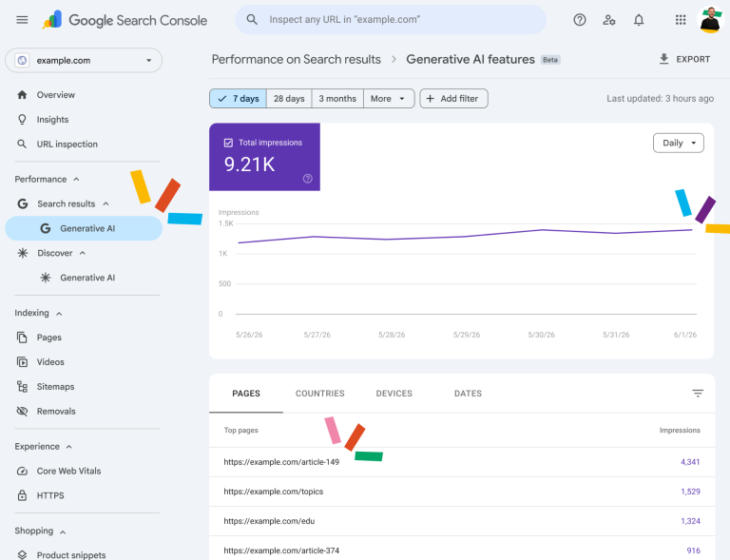Focus the Inspect any URL field

(391, 20)
